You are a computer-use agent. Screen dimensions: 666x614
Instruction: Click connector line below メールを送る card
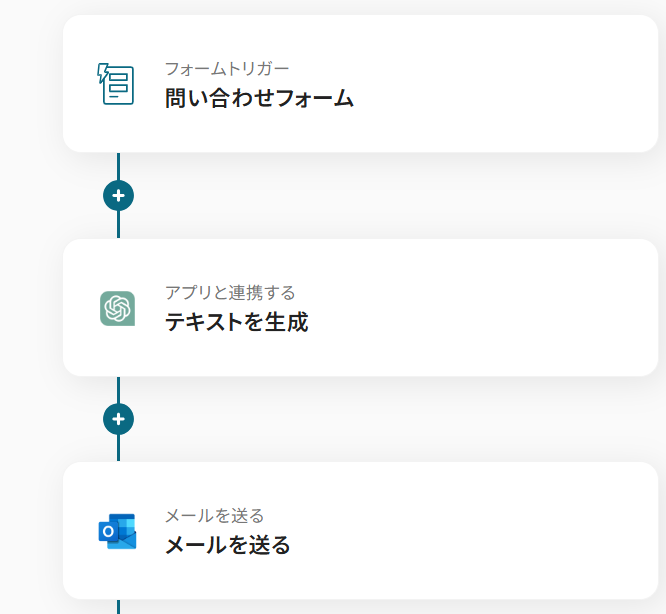click(x=118, y=606)
